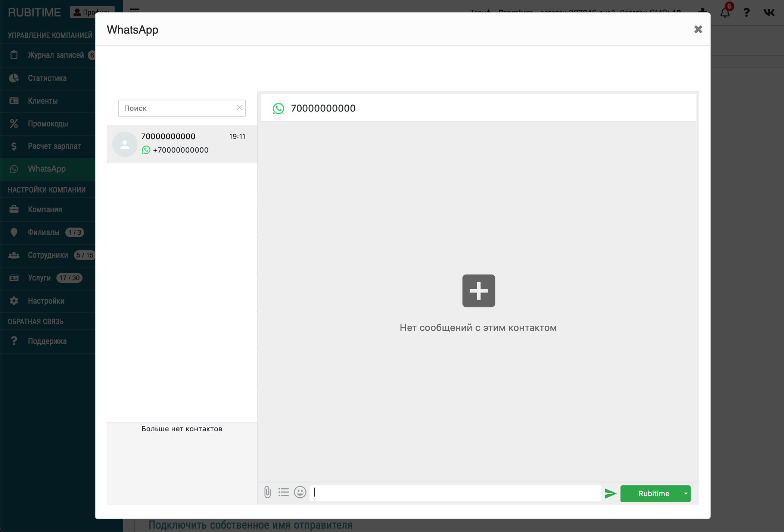Viewport: 784px width, 532px height.
Task: Click the notification bell icon
Action: coord(725,13)
